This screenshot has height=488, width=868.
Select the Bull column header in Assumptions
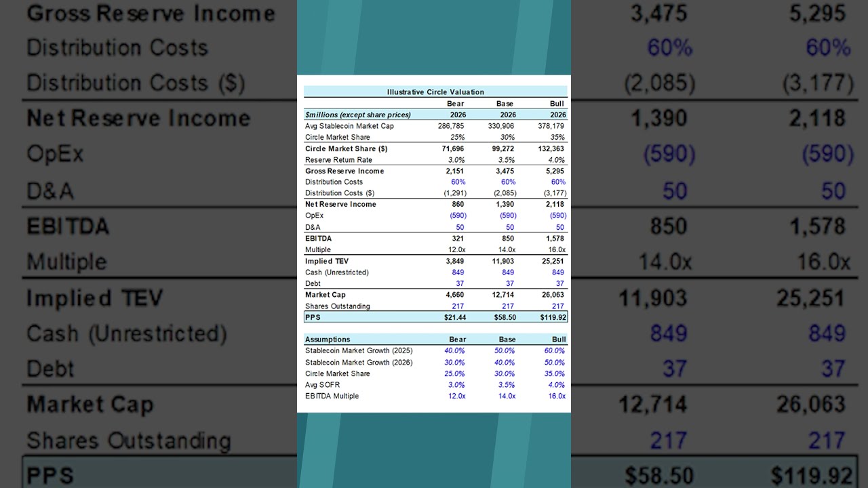pyautogui.click(x=558, y=340)
